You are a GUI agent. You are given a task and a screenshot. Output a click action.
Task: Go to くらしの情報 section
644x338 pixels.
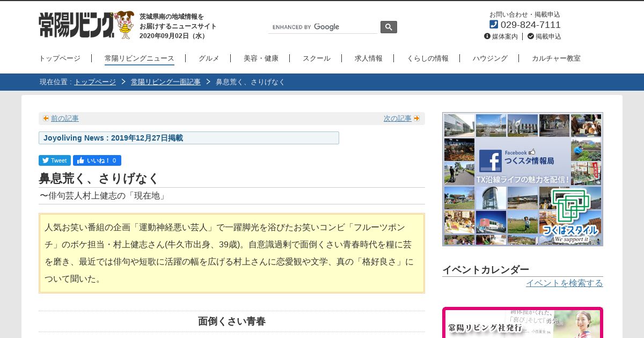tap(428, 58)
